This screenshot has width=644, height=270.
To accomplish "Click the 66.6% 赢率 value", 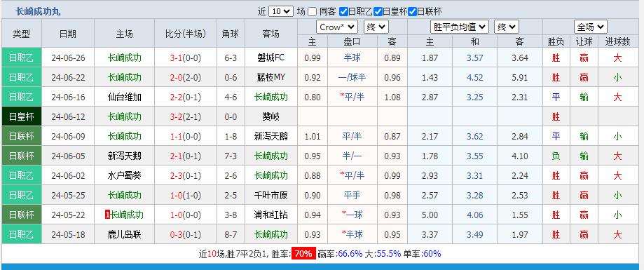I will [x=350, y=254].
